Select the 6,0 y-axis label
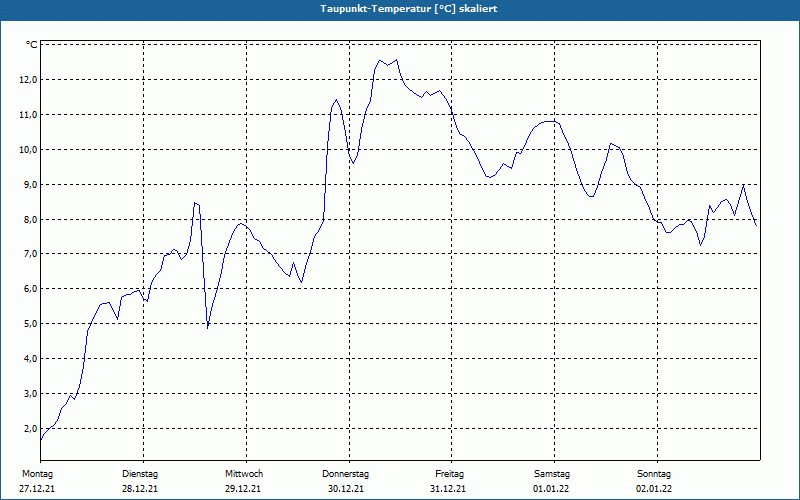Image resolution: width=800 pixels, height=500 pixels. click(30, 289)
